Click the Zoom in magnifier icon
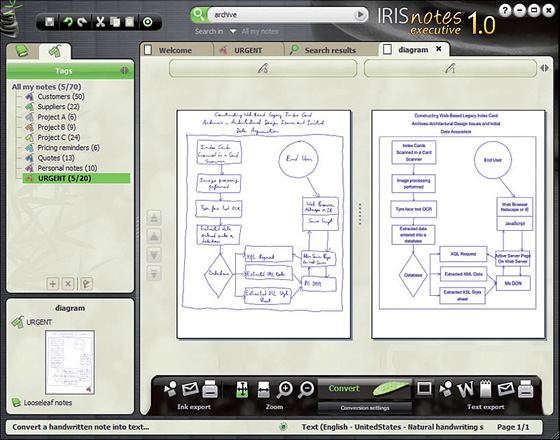The width and height of the screenshot is (560, 440). click(x=285, y=390)
